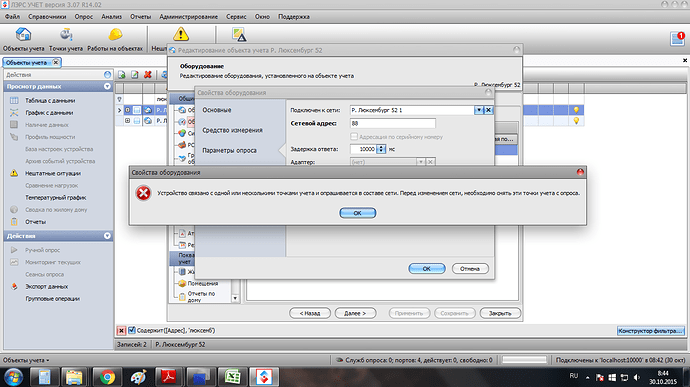690x387 pixels.
Task: Expand the Подключен к сети dropdown
Action: tap(479, 110)
